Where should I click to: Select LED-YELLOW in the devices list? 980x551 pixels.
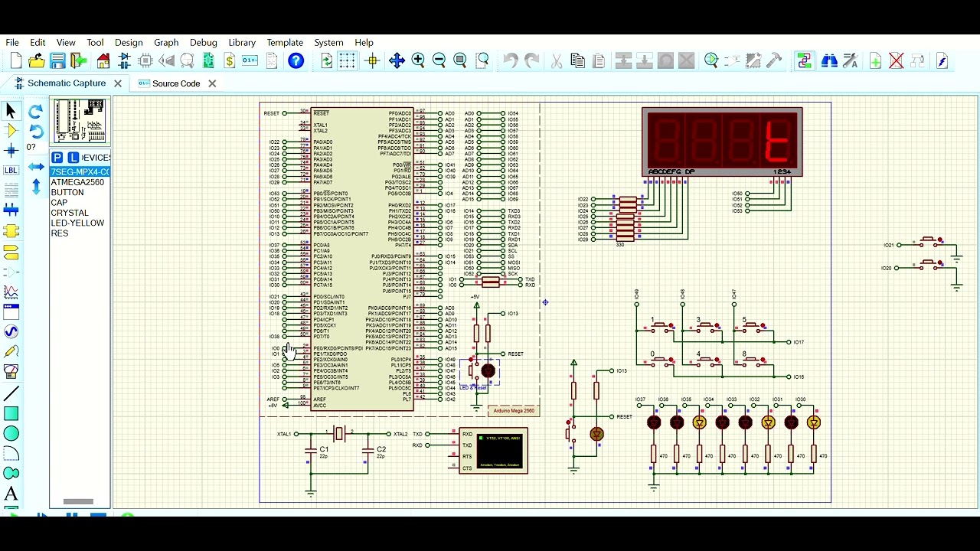click(x=77, y=223)
